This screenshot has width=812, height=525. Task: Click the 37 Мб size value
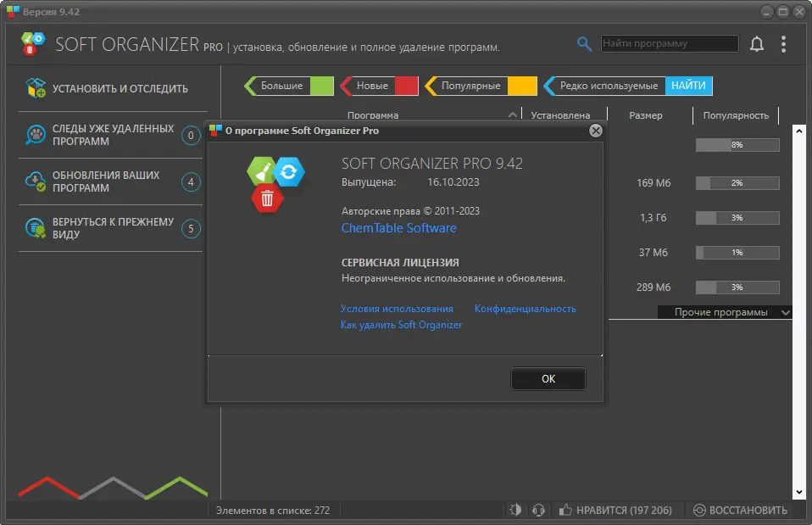pos(653,253)
